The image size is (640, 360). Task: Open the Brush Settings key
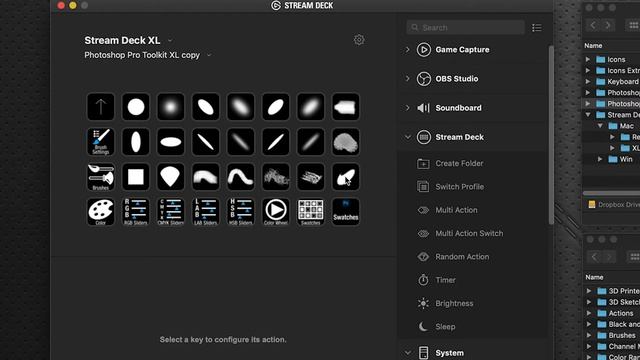100,142
